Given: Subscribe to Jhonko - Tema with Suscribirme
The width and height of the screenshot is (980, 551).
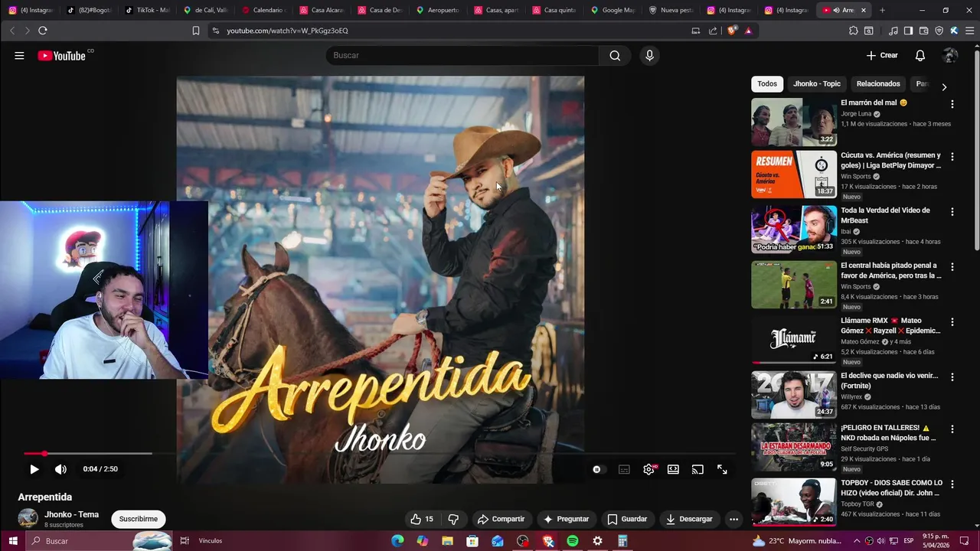Looking at the screenshot, I should pyautogui.click(x=139, y=519).
